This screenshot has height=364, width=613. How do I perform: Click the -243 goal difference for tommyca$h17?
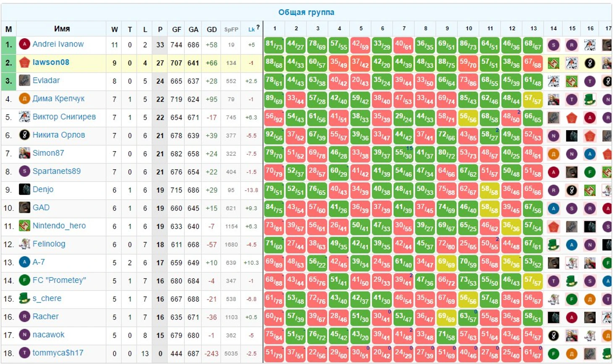tap(212, 354)
